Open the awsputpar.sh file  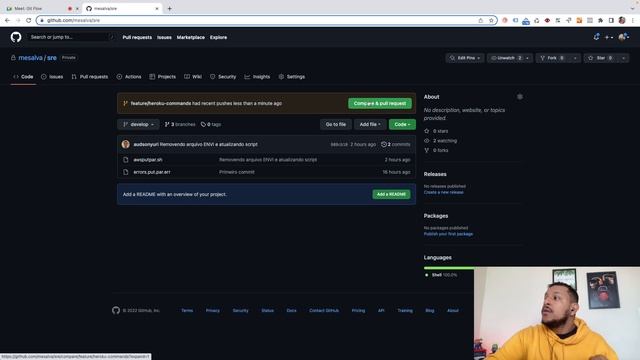pyautogui.click(x=148, y=160)
